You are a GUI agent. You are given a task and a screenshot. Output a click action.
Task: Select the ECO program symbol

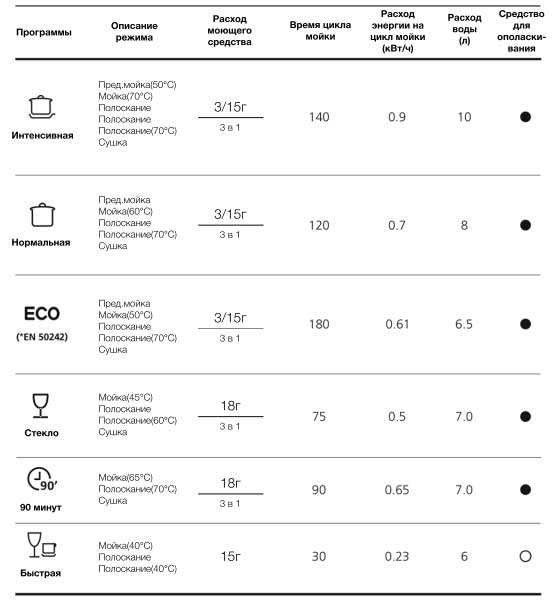point(42,314)
